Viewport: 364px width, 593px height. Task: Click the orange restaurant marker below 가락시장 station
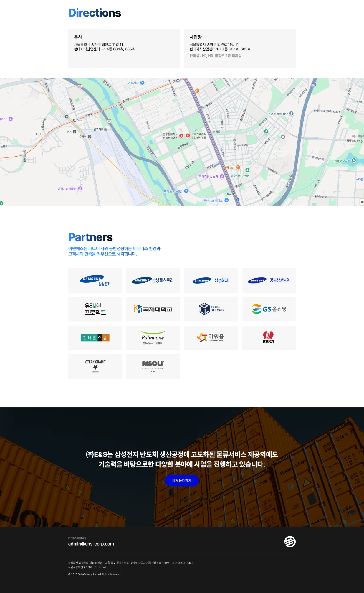[x=197, y=91]
